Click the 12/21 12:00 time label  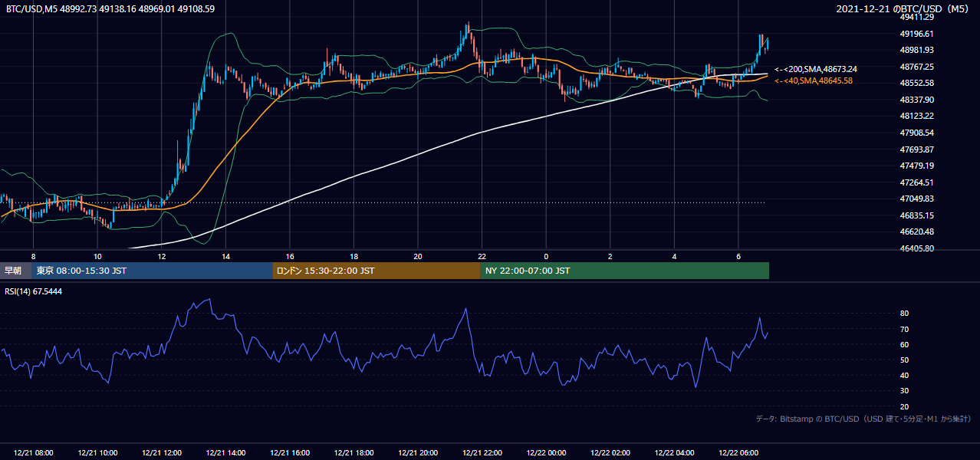[x=162, y=453]
